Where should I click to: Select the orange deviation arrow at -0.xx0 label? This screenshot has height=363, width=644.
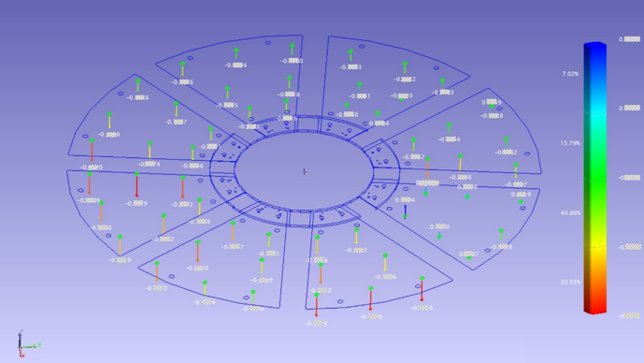[x=197, y=251]
